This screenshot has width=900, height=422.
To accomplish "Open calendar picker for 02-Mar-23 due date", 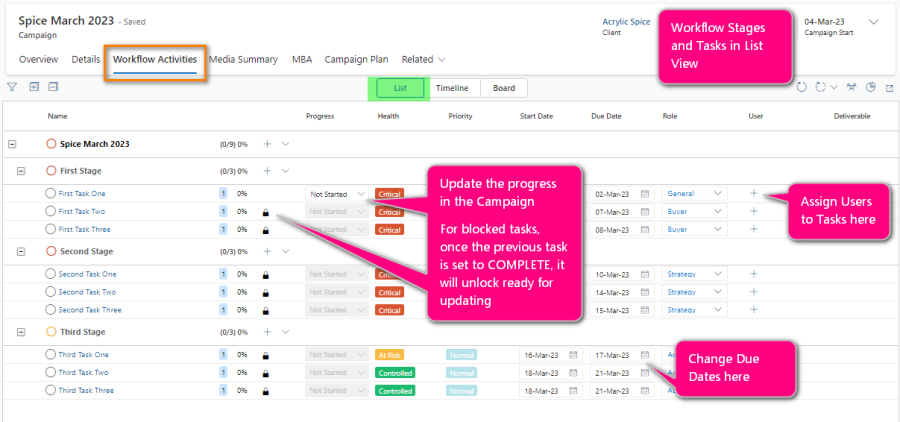I will (x=645, y=194).
